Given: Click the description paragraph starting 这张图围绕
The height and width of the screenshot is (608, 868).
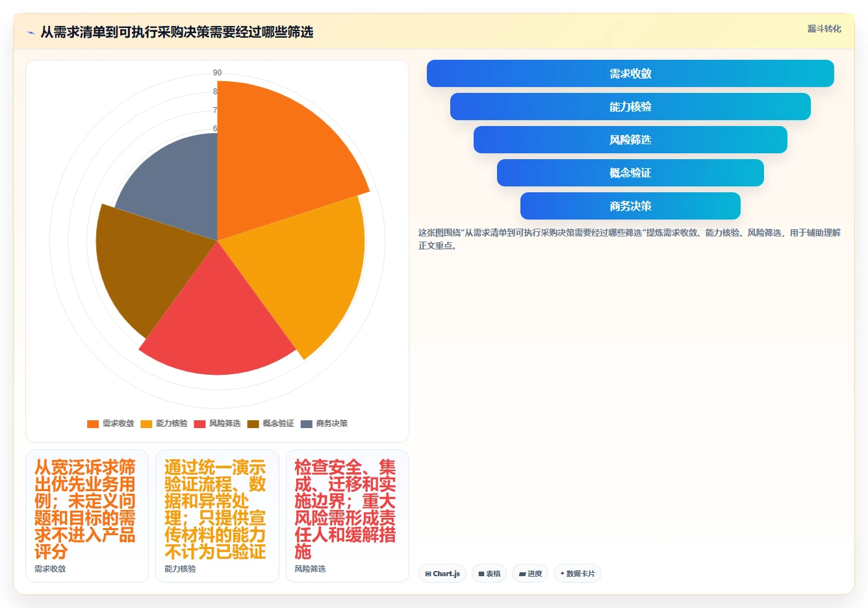Looking at the screenshot, I should tap(629, 239).
